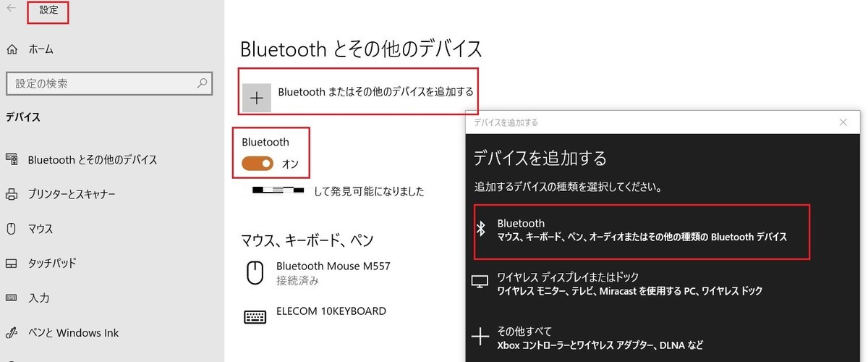Click the マウス、キーボード、ペン heading

[x=307, y=240]
